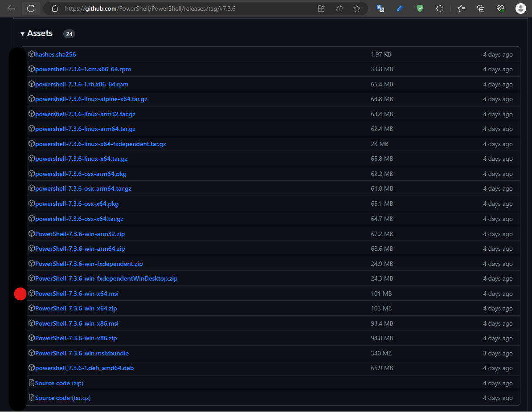Download PowerShell-7.3.6-win-x64.msi installer

click(77, 294)
